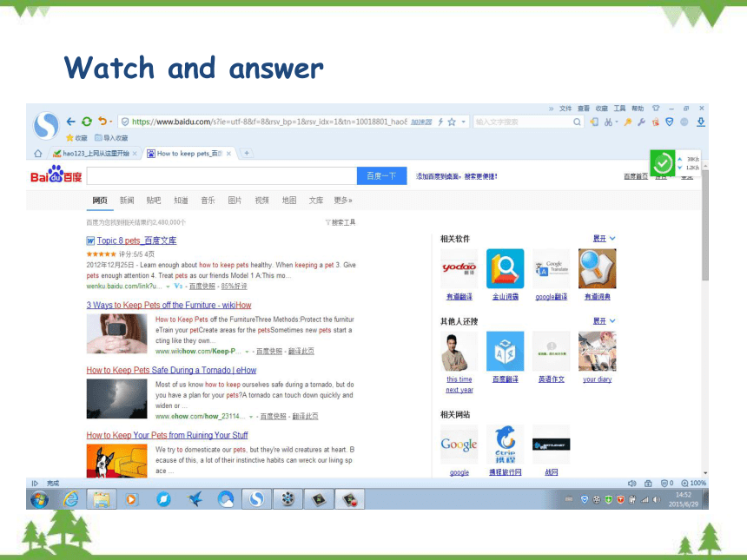This screenshot has width=747, height=560.
Task: Open the 查看 menu
Action: click(584, 109)
